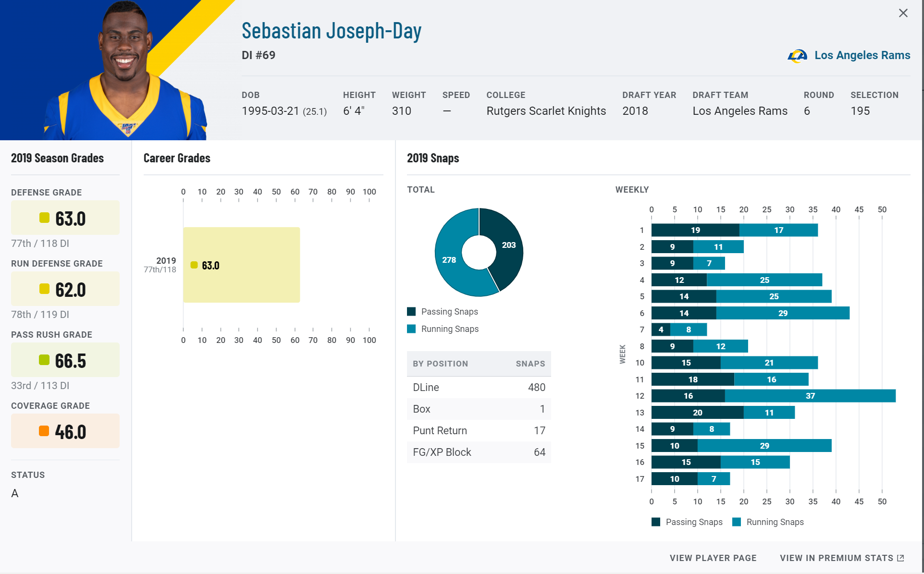Click the 2019 Season Grades heading
This screenshot has width=924, height=574.
57,158
